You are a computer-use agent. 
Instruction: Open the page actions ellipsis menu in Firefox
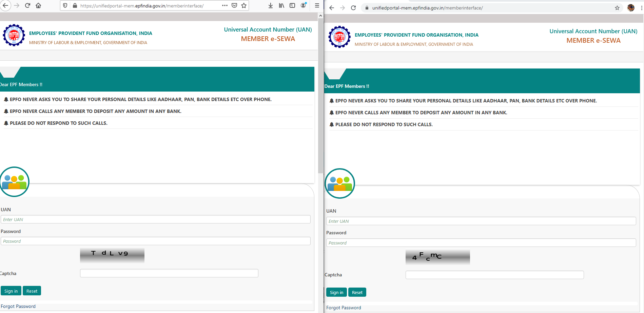[225, 5]
